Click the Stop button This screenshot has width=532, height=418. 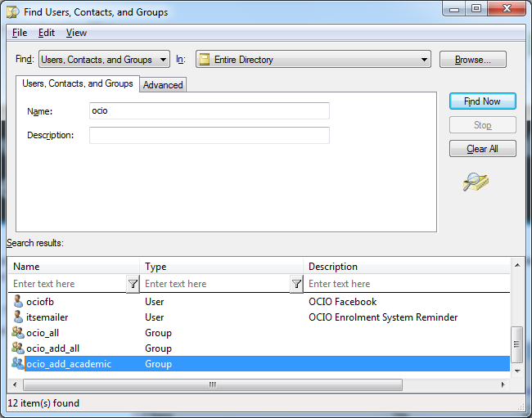click(x=482, y=125)
